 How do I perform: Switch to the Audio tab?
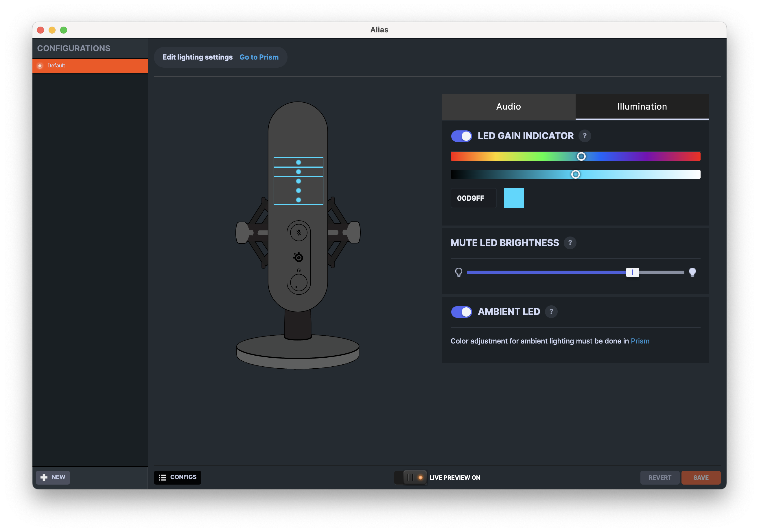pyautogui.click(x=509, y=107)
